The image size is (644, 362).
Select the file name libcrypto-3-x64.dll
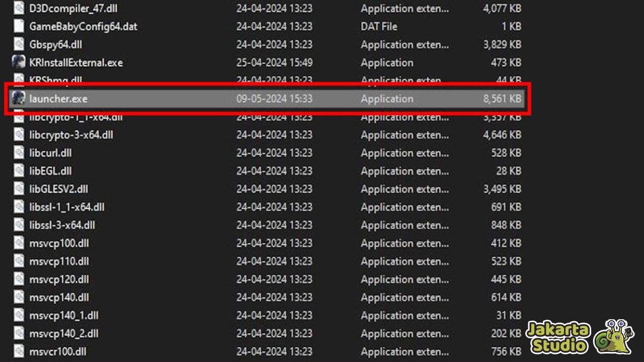tap(71, 135)
